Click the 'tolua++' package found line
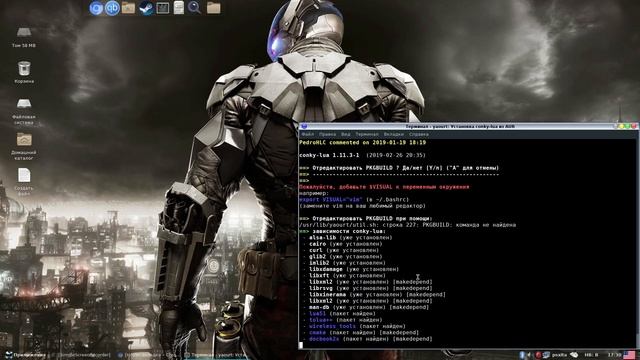This screenshot has width=640, height=360. [x=342, y=320]
